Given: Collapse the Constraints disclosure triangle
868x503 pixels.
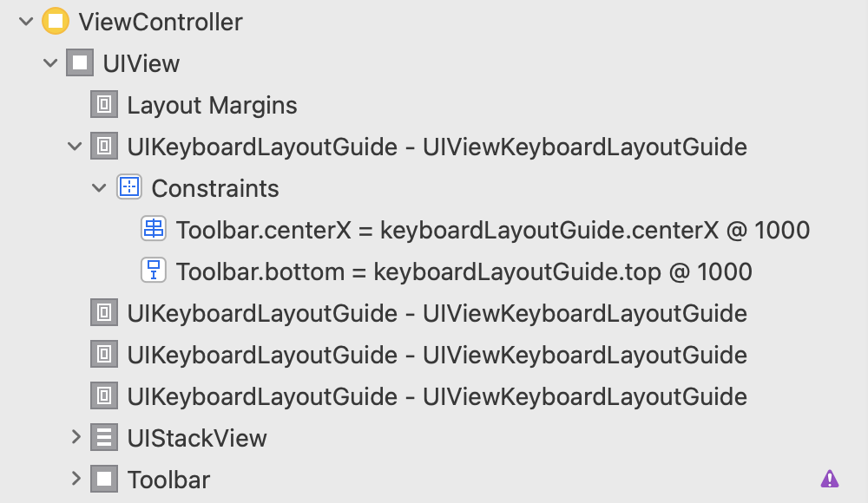Looking at the screenshot, I should [x=99, y=188].
